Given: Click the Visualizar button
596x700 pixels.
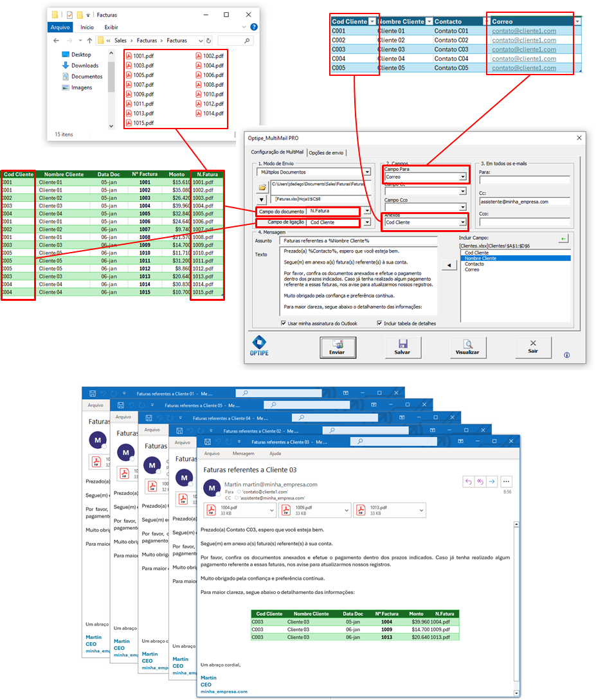Looking at the screenshot, I should tap(468, 346).
